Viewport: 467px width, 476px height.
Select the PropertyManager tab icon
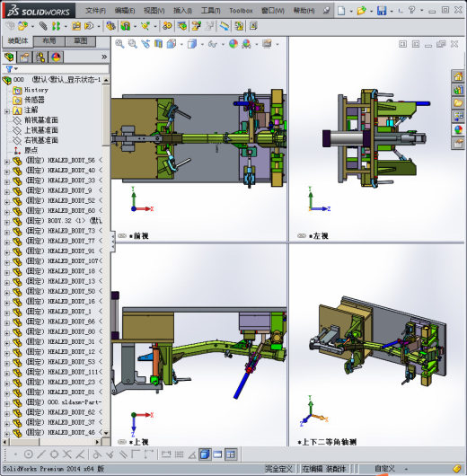coord(25,57)
